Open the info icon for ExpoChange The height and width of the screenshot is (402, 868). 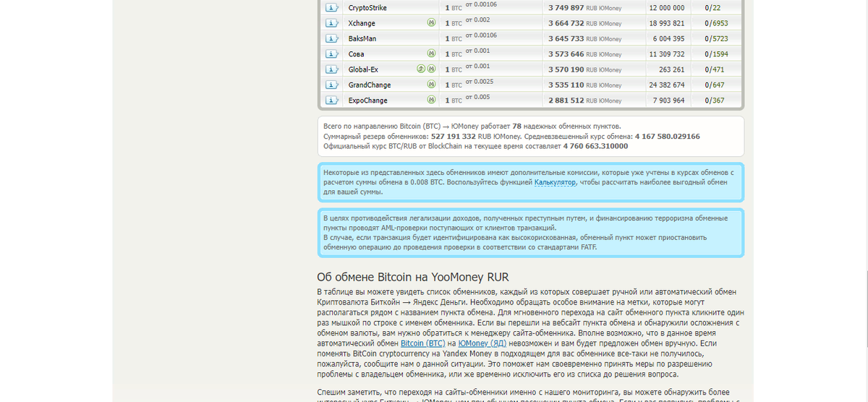coord(331,100)
